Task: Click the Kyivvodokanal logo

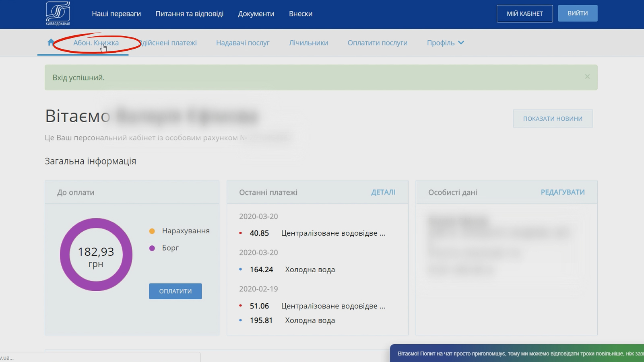Action: (58, 13)
